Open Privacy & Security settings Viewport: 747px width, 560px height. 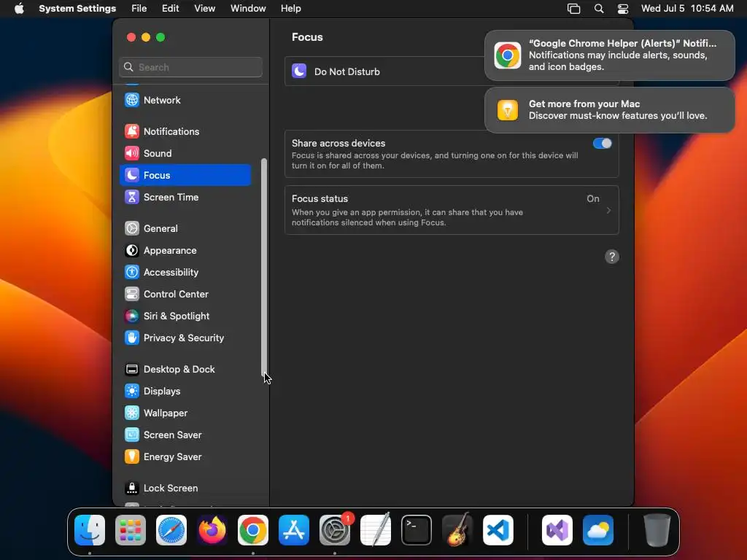185,338
